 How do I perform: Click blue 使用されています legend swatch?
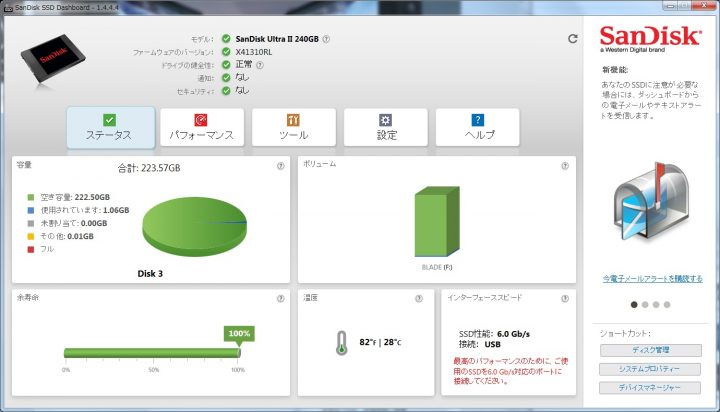pyautogui.click(x=31, y=210)
